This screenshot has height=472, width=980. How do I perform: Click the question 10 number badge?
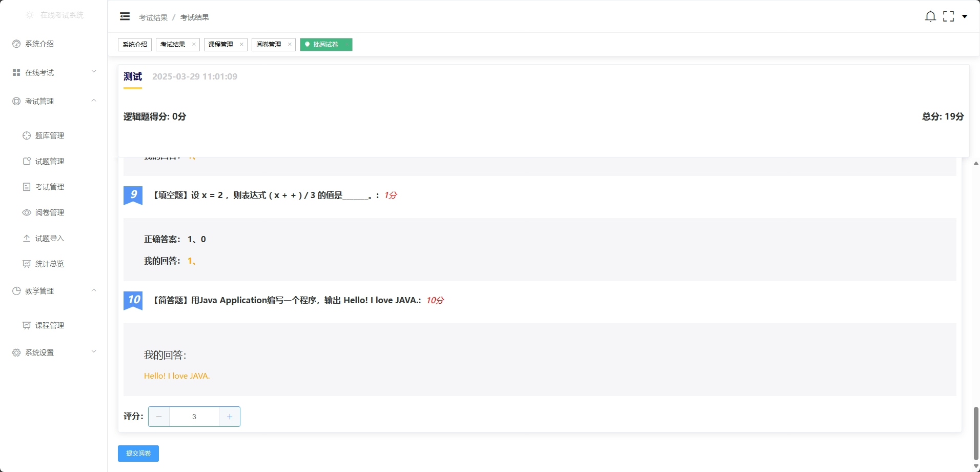tap(133, 301)
